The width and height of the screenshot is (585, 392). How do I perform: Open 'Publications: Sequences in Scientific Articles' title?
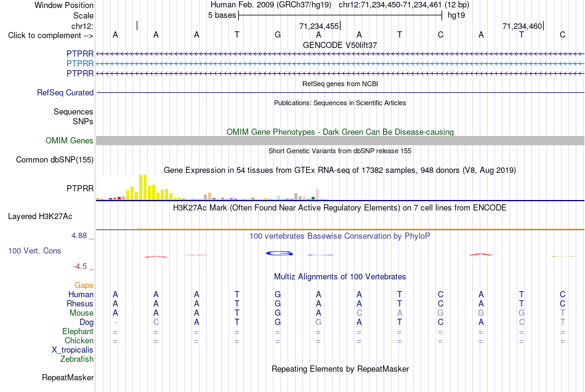[x=340, y=103]
